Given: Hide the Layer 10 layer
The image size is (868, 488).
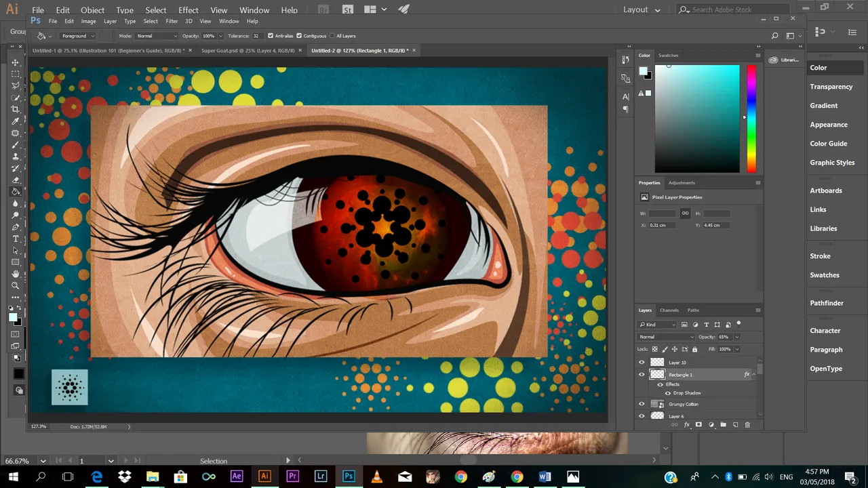Looking at the screenshot, I should coord(642,362).
